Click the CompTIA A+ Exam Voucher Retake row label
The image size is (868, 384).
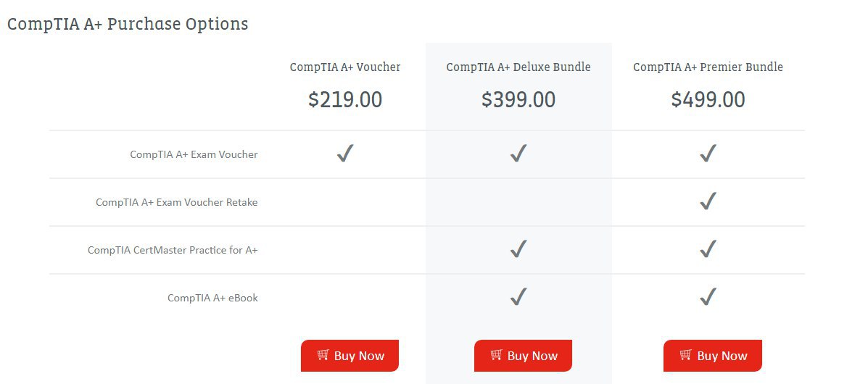[x=176, y=202]
